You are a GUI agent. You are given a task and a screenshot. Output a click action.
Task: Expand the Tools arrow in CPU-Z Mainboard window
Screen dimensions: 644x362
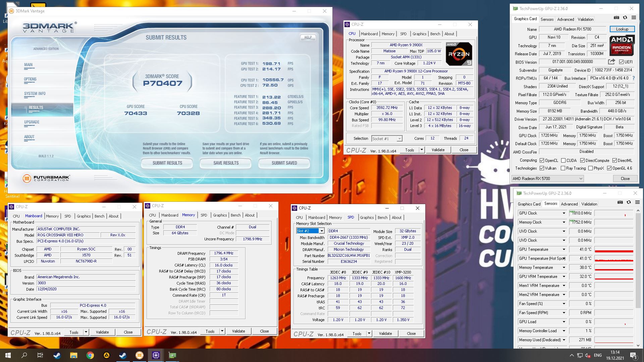click(86, 332)
